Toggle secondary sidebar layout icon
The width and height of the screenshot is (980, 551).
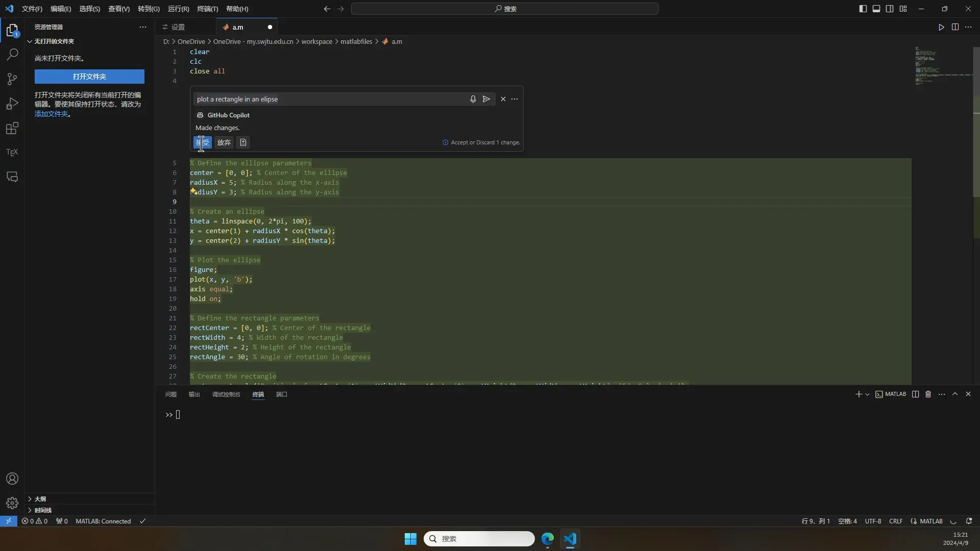(x=890, y=9)
